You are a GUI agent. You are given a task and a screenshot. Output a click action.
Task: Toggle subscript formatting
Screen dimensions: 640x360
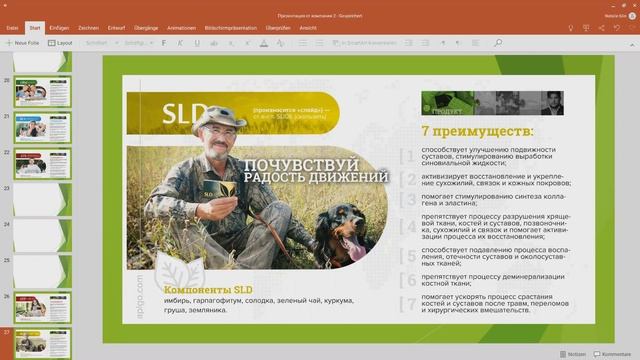coord(231,43)
